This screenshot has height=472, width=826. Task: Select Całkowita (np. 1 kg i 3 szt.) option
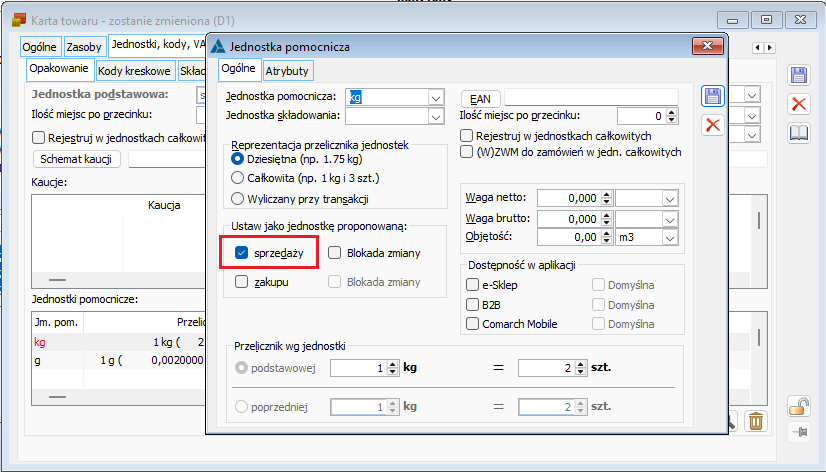pyautogui.click(x=238, y=178)
